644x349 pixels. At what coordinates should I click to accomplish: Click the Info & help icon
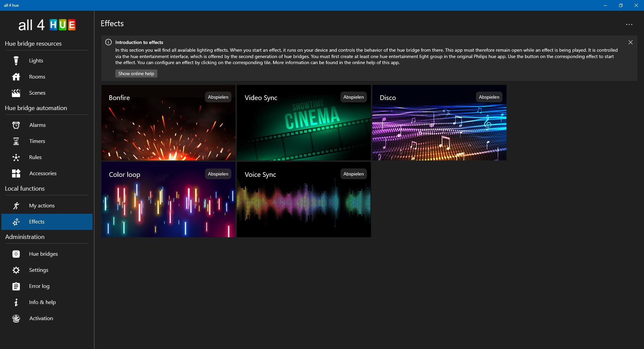tap(16, 302)
